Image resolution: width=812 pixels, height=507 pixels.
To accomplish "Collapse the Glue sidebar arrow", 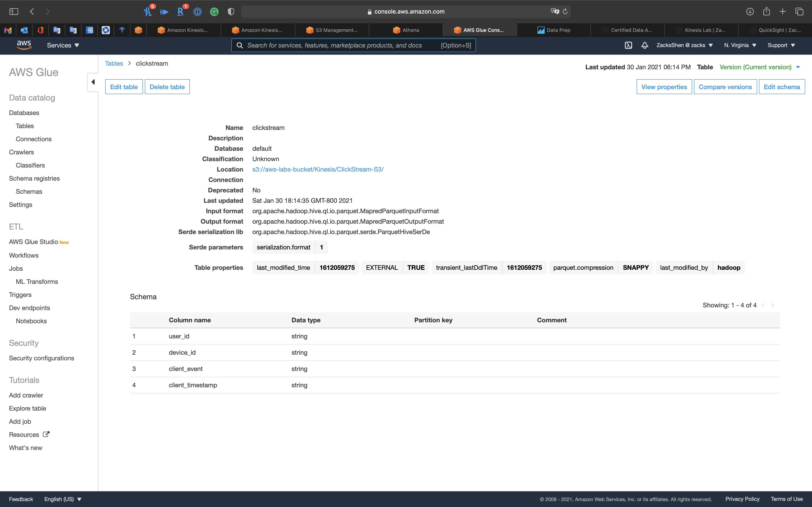I will (93, 82).
